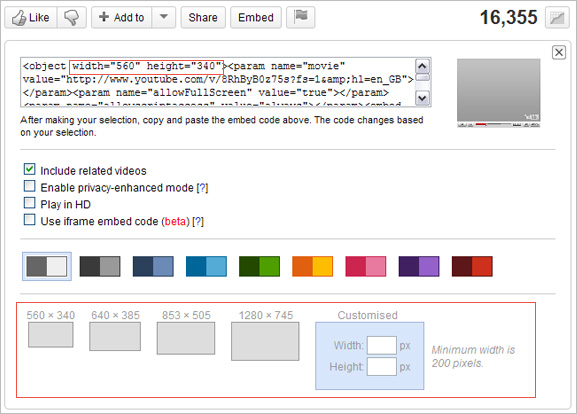Screen dimensions: 577x414
Task: Choose the 560 × 340 player size
Action: pyautogui.click(x=51, y=335)
